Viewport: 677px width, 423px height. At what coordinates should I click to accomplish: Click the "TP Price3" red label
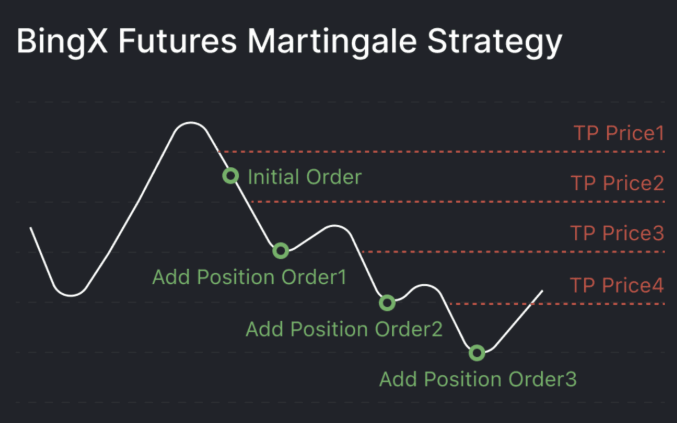617,233
